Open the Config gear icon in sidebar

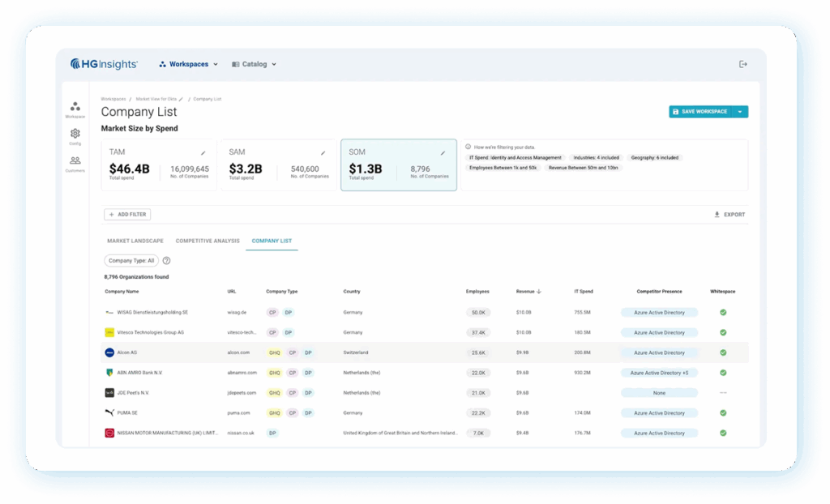(75, 135)
